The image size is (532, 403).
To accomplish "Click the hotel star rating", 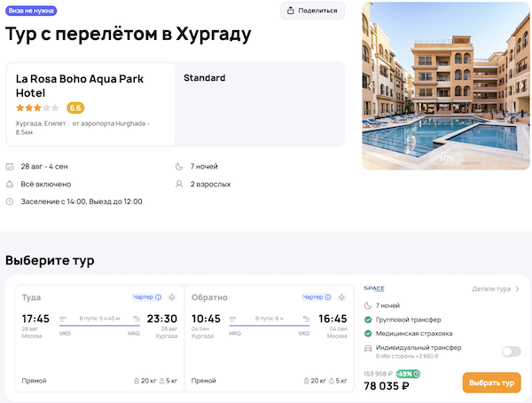I will click(38, 107).
